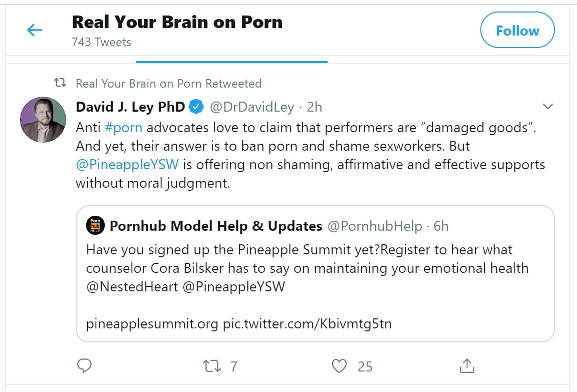Click the small retweeted indicator icon
This screenshot has width=577, height=392.
(61, 83)
